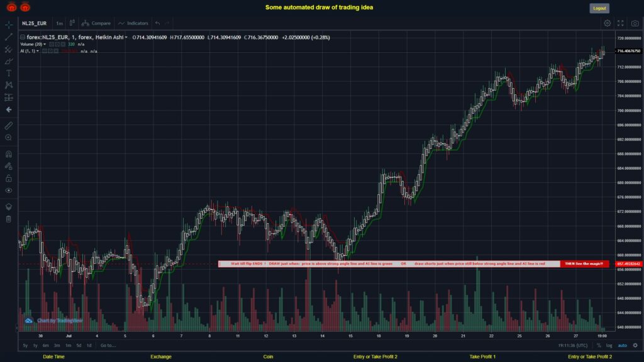644x362 pixels.
Task: Click the Take Profit 1 column header
Action: click(482, 357)
